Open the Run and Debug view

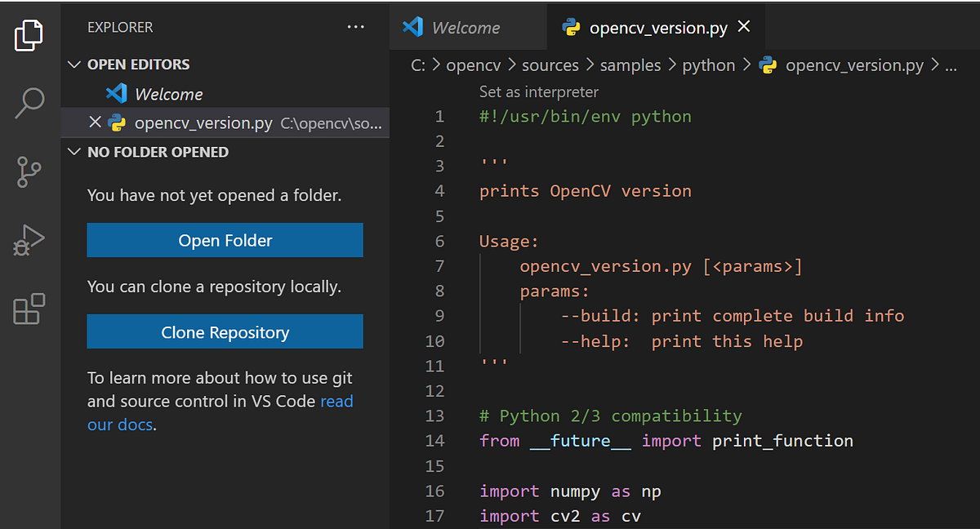(x=29, y=241)
